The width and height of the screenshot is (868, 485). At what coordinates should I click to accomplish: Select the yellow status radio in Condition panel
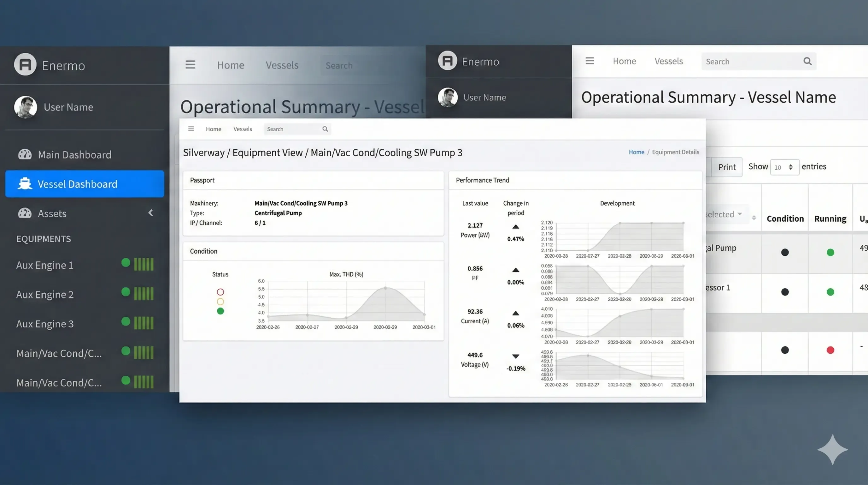220,301
